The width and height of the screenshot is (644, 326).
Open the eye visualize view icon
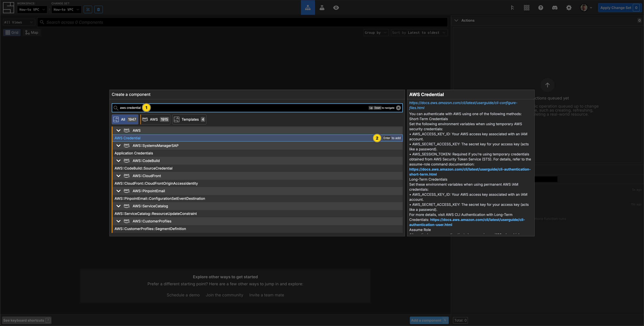(336, 7)
